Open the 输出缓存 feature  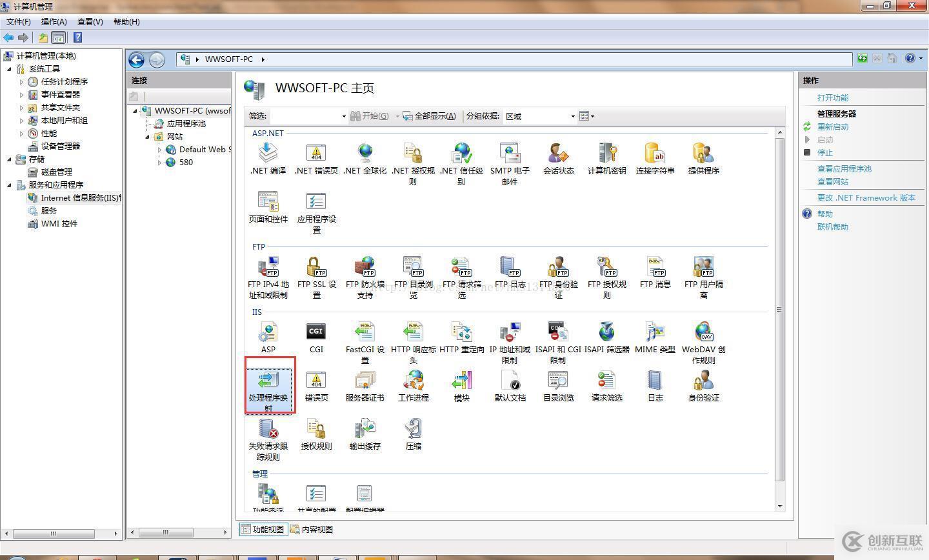coord(365,434)
